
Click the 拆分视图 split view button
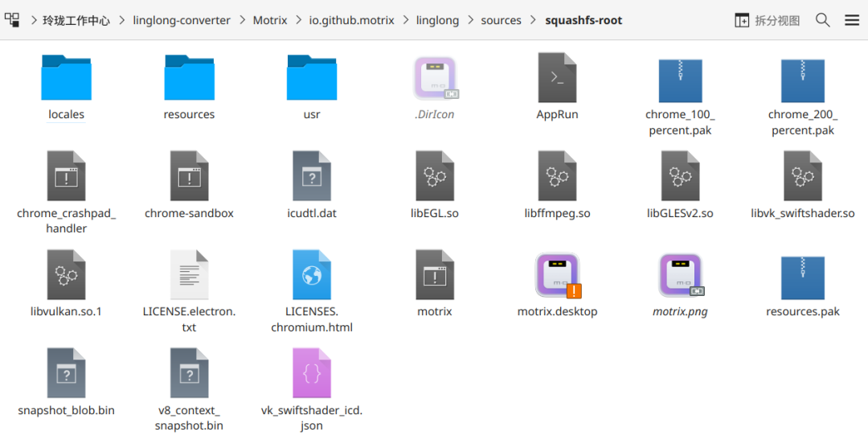[x=768, y=20]
